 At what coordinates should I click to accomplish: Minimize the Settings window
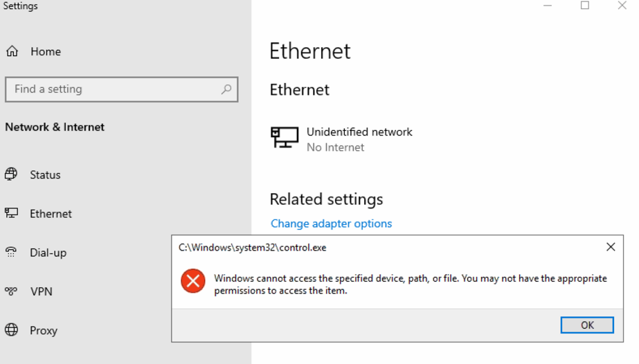548,6
